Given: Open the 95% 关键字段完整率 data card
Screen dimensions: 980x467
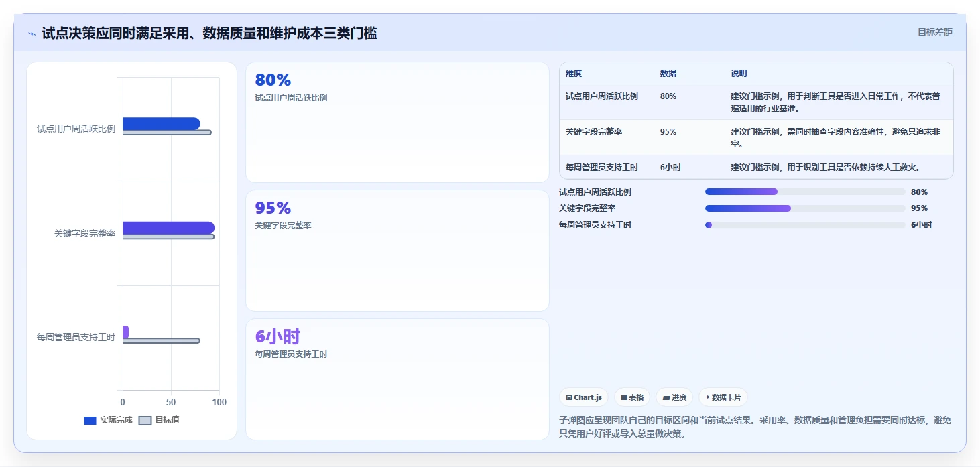Looking at the screenshot, I should [x=397, y=251].
